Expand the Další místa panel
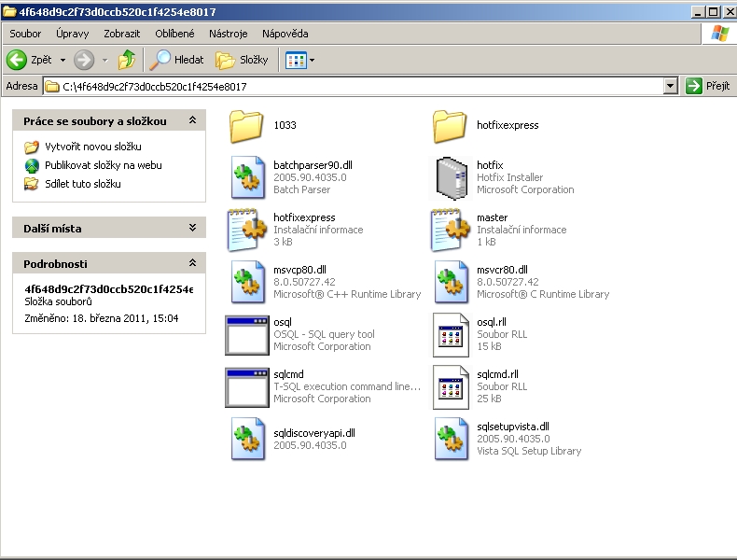Viewport: 737px width, 560px height. tap(192, 228)
